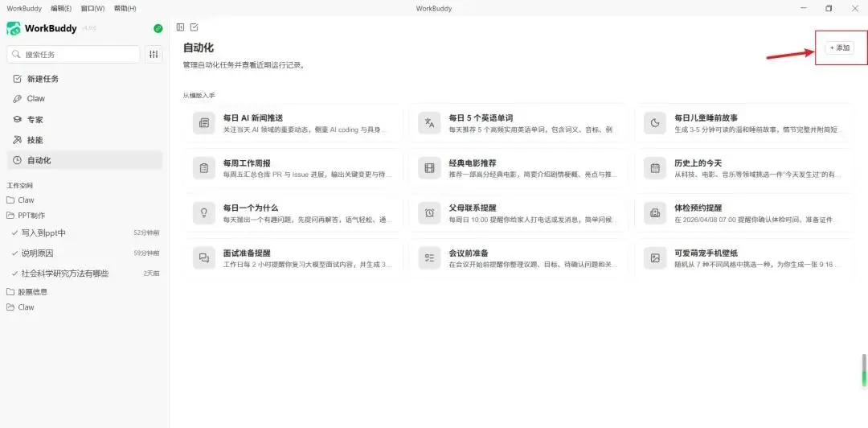Click the 59分钟前 timestamp
This screenshot has height=428, width=868.
pos(147,253)
